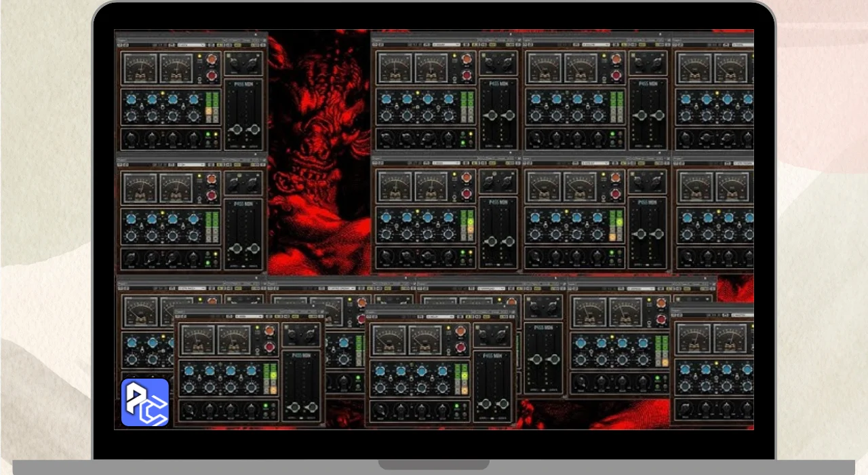This screenshot has height=475, width=868.
Task: Select the first blue knob in the top window right of the artwork
Action: pyautogui.click(x=386, y=99)
